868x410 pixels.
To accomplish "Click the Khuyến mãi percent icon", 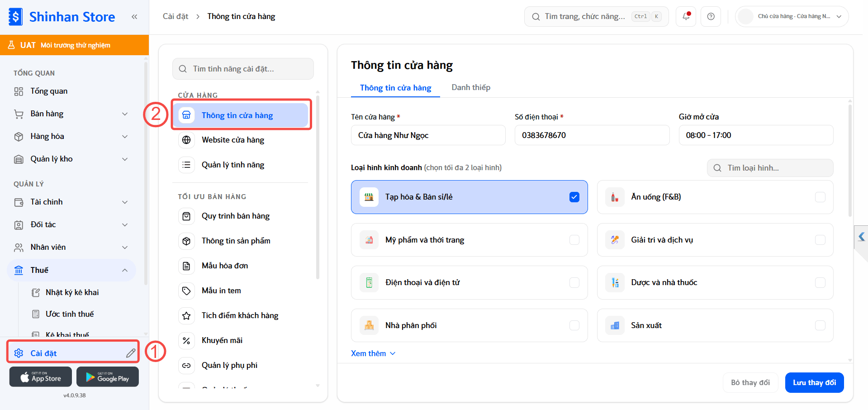I will 186,340.
